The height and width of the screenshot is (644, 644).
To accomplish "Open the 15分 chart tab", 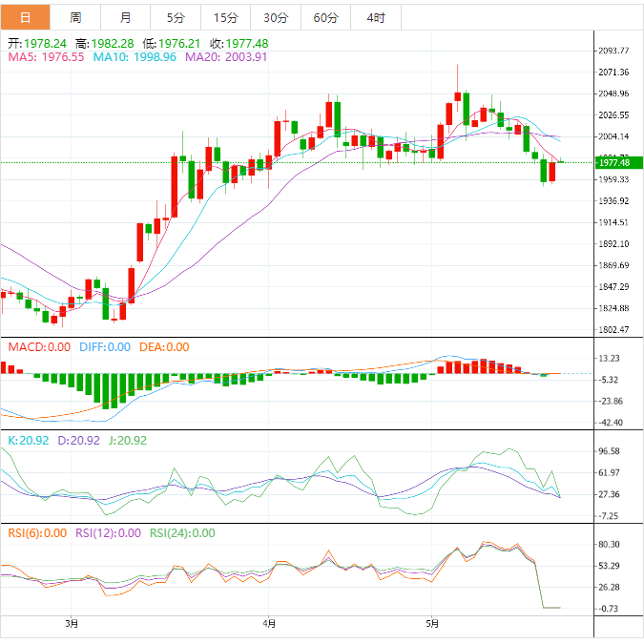I will pos(225,17).
